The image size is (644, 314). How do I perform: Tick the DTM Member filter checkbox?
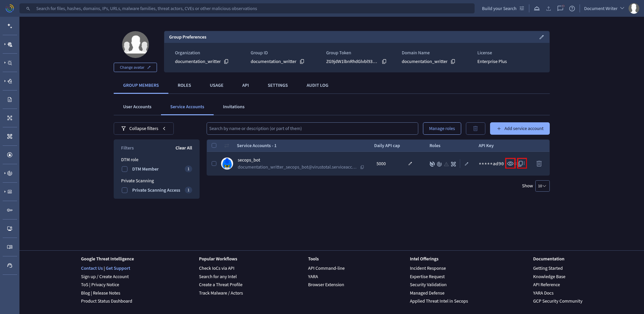(124, 169)
